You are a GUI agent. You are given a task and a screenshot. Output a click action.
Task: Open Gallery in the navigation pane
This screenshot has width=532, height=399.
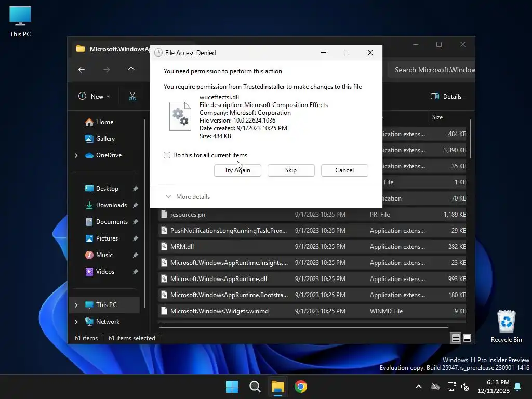(x=105, y=139)
